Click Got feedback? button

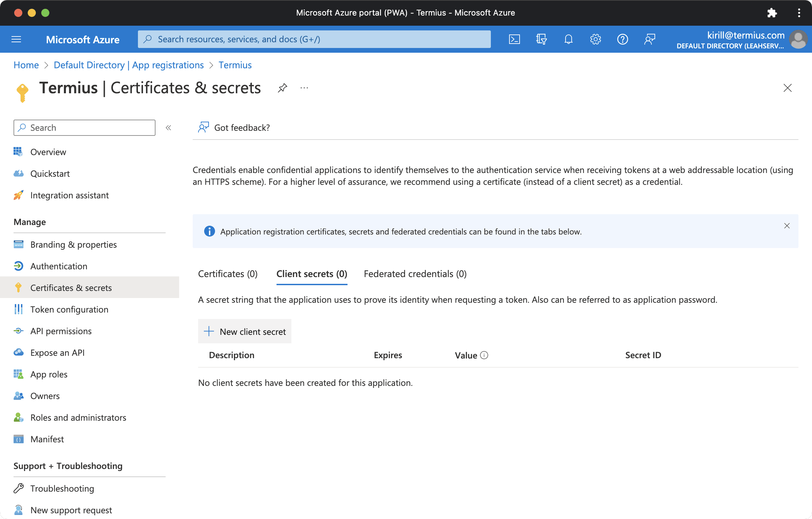click(234, 128)
